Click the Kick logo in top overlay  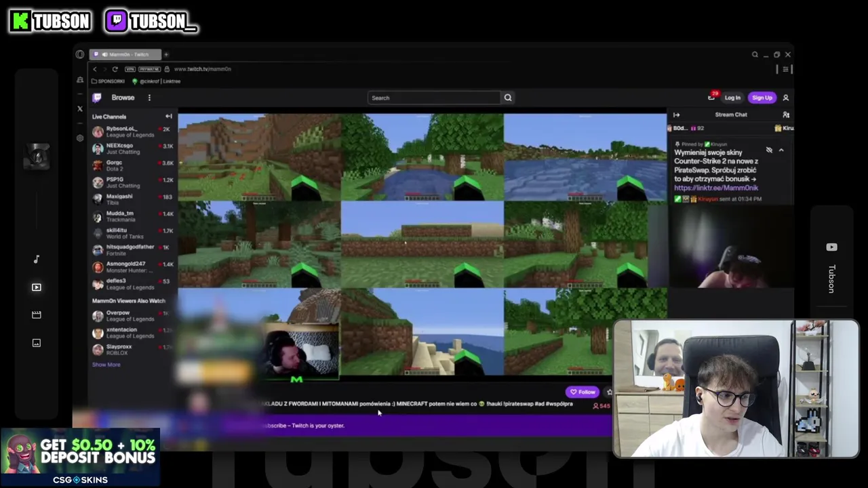coord(21,21)
